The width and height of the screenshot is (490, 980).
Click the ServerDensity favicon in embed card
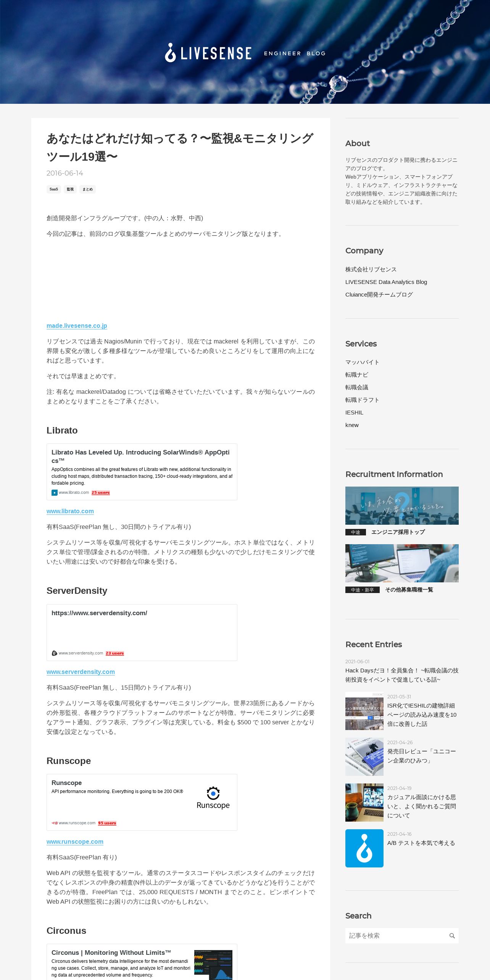pos(54,653)
